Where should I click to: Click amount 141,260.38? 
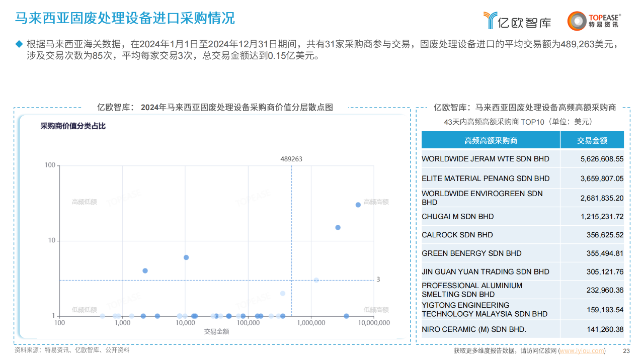tap(605, 329)
